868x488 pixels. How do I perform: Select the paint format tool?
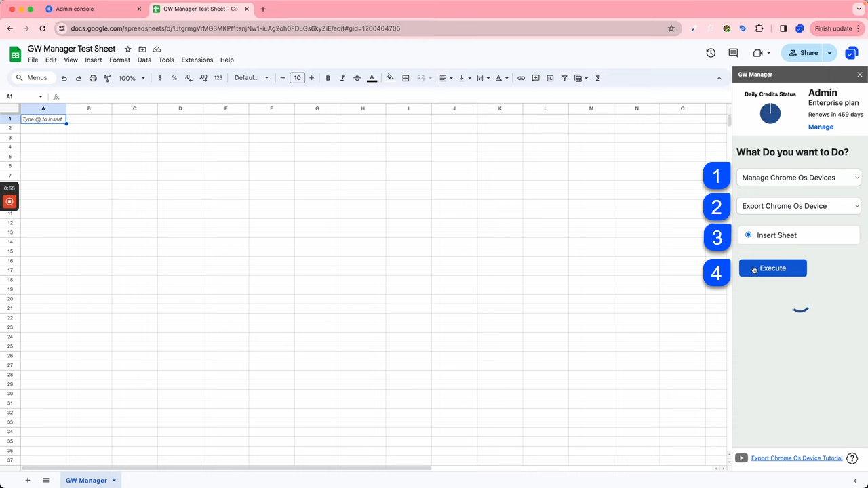coord(107,78)
